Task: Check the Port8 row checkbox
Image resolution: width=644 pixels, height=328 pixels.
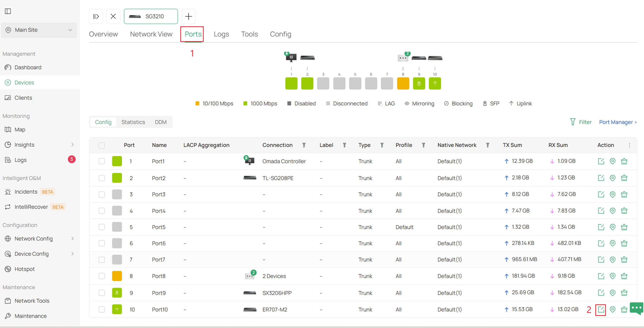Action: pos(102,276)
